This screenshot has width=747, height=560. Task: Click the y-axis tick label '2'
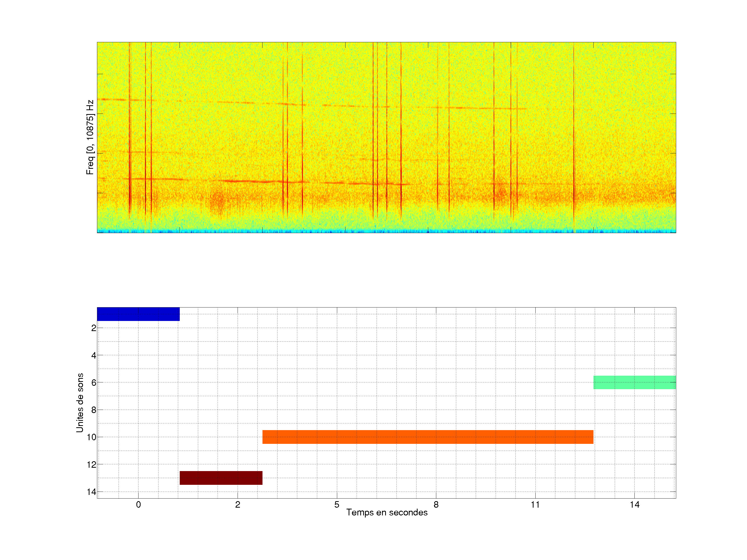[94, 328]
